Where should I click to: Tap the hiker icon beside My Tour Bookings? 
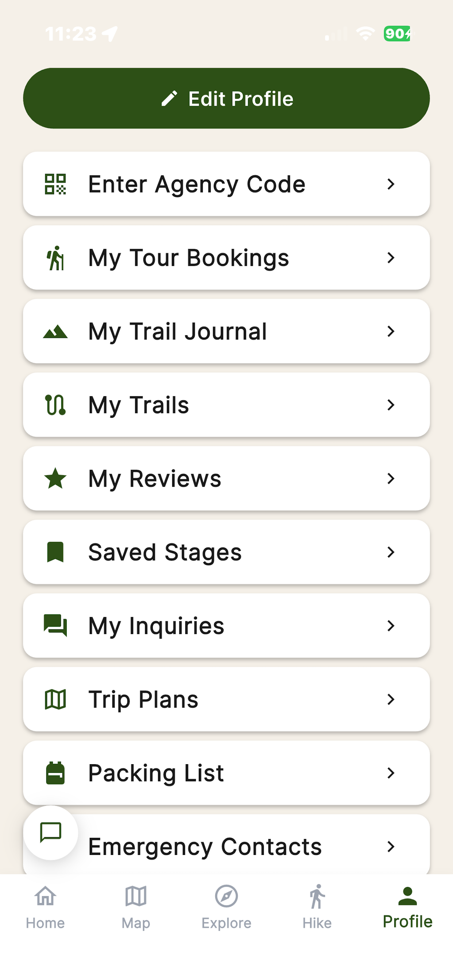coord(55,258)
